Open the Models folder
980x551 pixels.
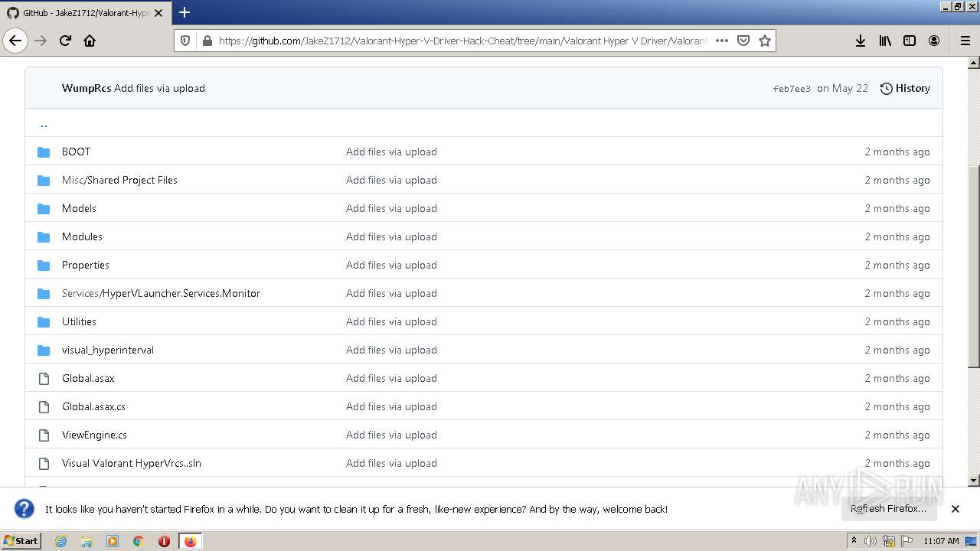79,208
